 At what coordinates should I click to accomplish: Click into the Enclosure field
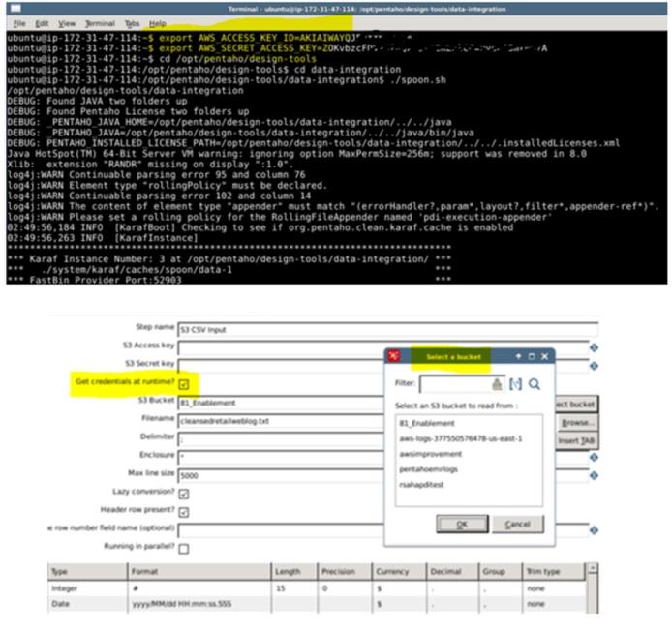pos(281,457)
